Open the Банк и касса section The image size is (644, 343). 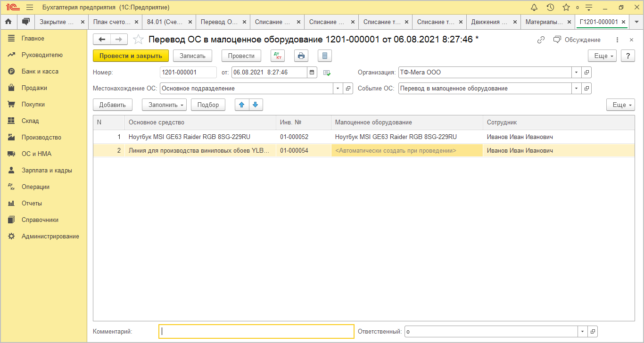pyautogui.click(x=43, y=72)
